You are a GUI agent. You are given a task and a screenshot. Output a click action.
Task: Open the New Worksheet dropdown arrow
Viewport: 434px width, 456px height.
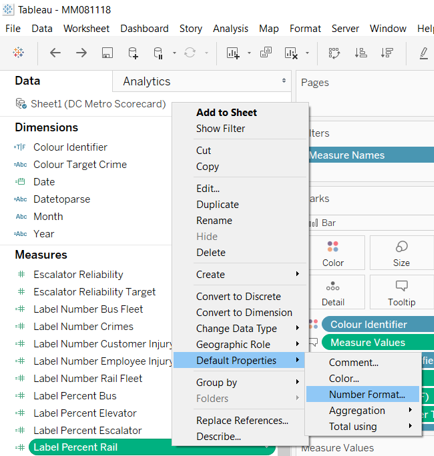tap(249, 53)
